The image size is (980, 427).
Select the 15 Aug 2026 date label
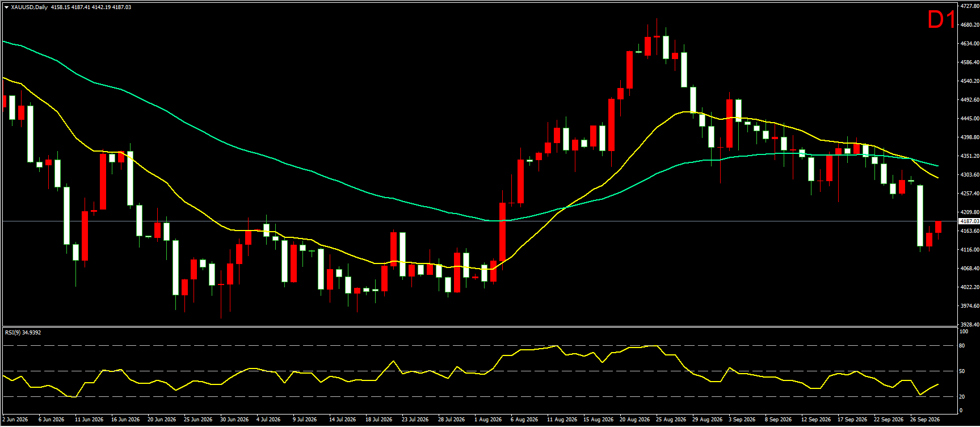coord(598,420)
